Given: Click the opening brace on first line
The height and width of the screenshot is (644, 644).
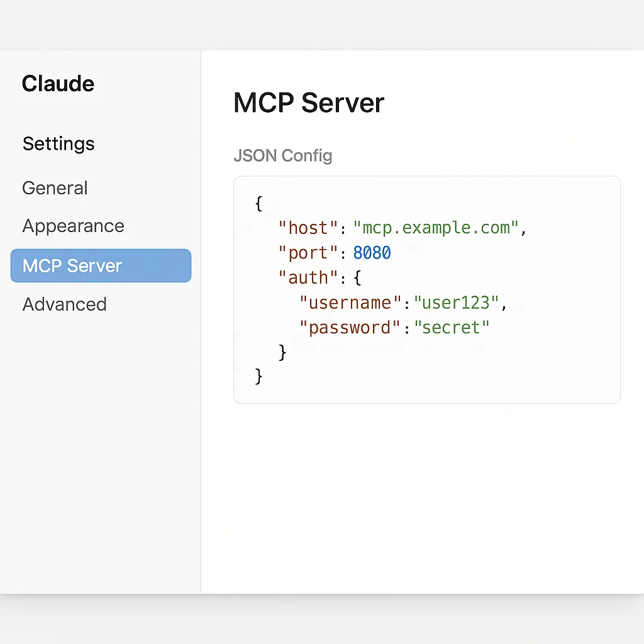Looking at the screenshot, I should (x=258, y=204).
